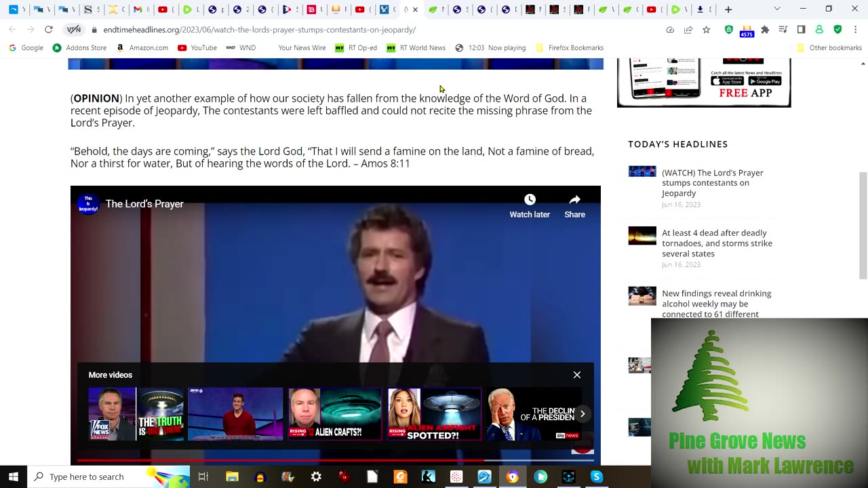868x488 pixels.
Task: Click the RSS extension showing 4575
Action: click(747, 30)
